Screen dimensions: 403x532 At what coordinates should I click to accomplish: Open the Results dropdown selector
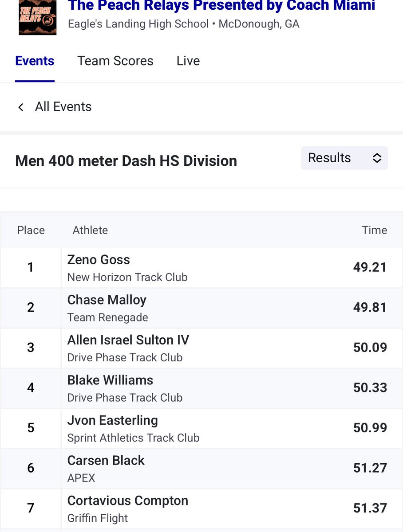pyautogui.click(x=344, y=158)
